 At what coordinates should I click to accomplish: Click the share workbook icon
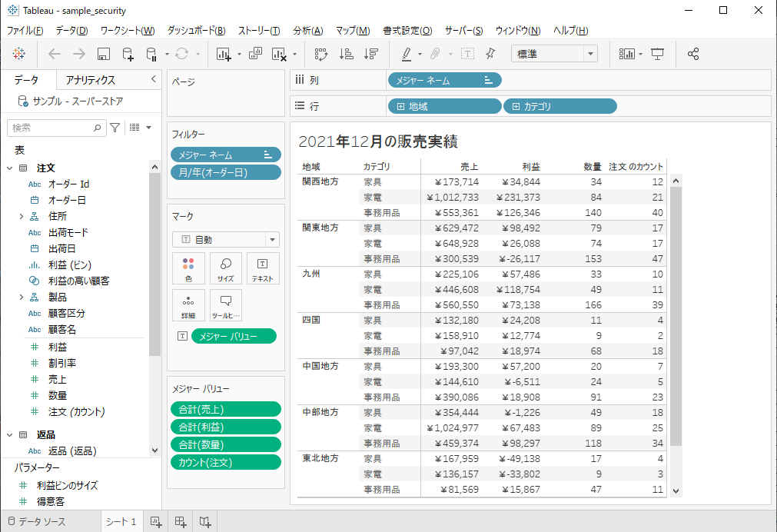tap(693, 54)
